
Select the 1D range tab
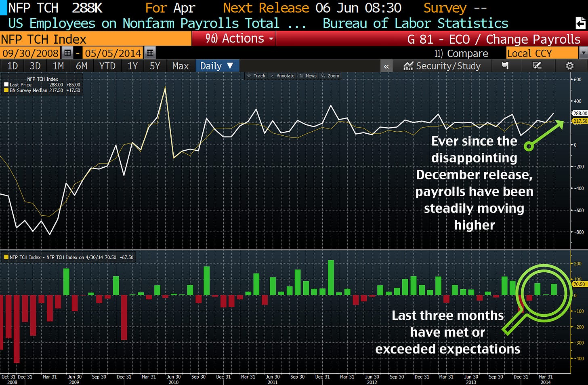pyautogui.click(x=13, y=66)
